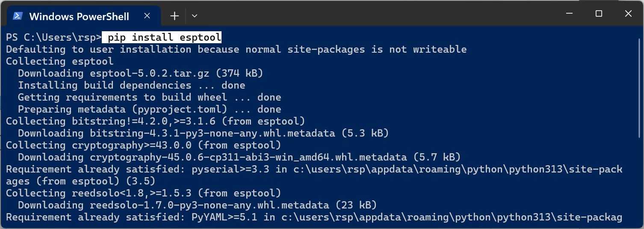
Task: Click the highlighted pip install esptool command
Action: [x=162, y=37]
